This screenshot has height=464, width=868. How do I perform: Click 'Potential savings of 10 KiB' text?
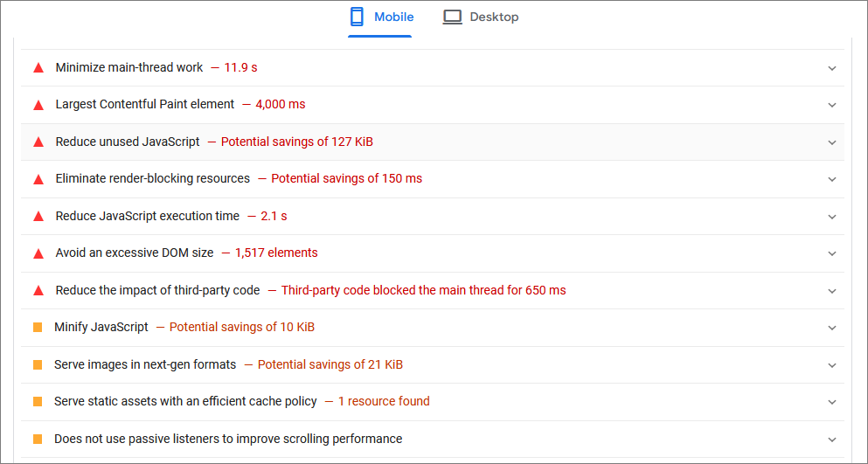242,327
